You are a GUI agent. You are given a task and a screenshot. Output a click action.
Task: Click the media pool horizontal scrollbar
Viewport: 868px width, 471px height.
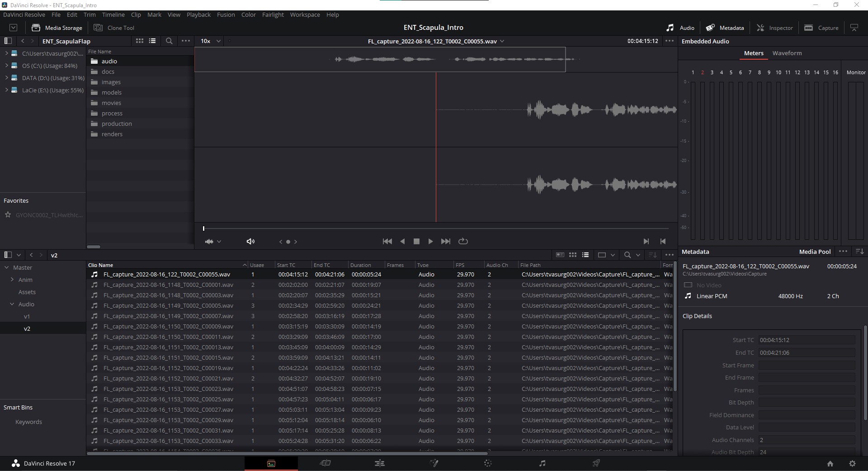[287, 453]
